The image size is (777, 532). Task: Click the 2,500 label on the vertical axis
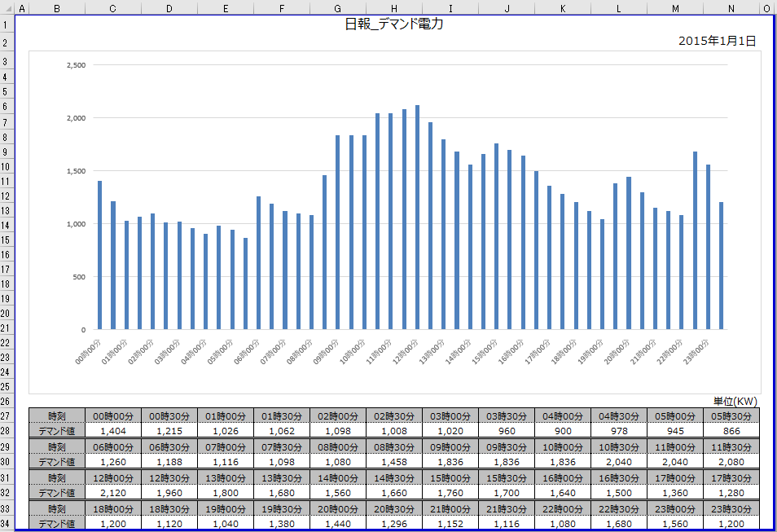point(75,65)
